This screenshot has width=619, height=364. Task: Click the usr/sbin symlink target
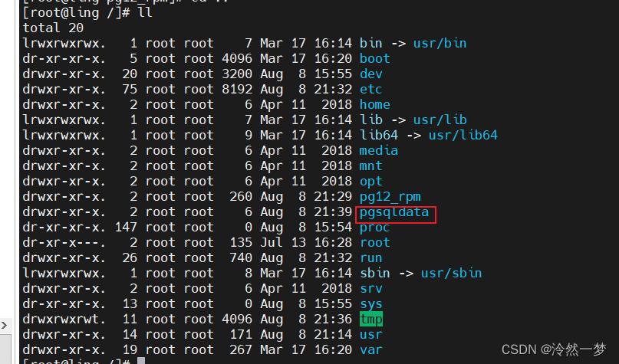pos(451,274)
